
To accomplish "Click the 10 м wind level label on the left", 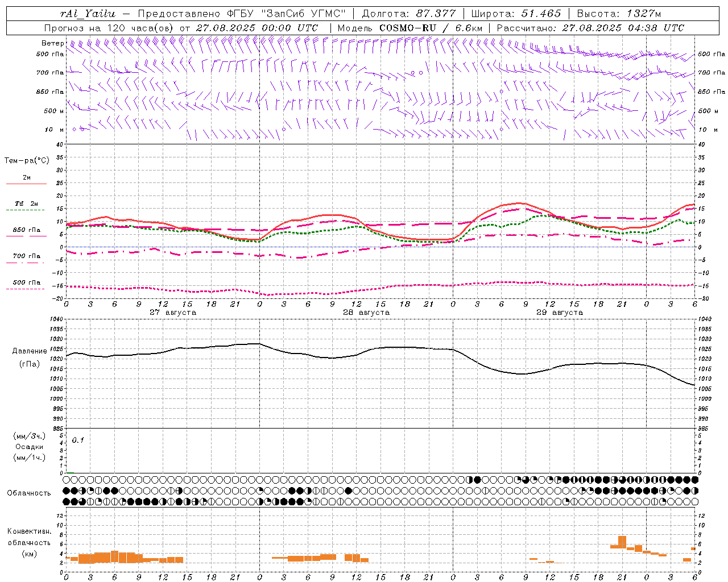I will (x=54, y=130).
